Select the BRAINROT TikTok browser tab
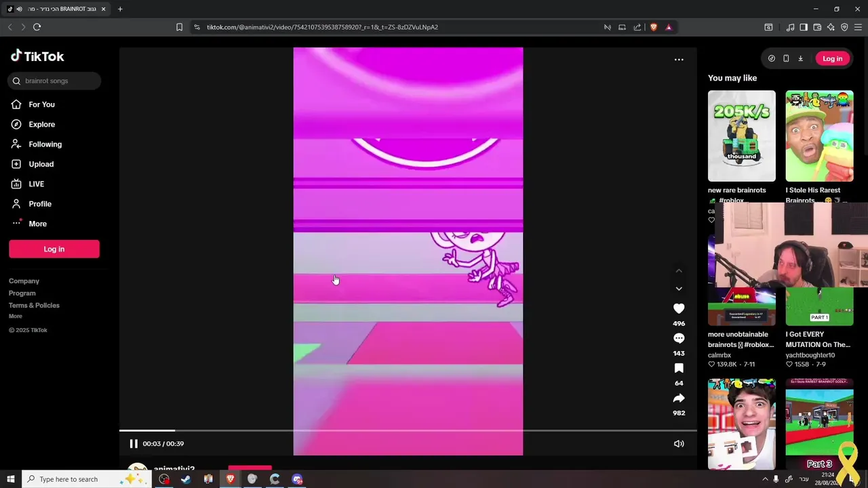This screenshot has width=868, height=488. click(x=58, y=9)
